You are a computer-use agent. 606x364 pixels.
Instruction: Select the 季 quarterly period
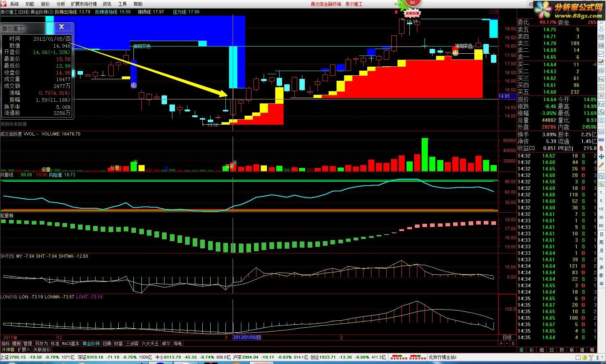[601, 276]
